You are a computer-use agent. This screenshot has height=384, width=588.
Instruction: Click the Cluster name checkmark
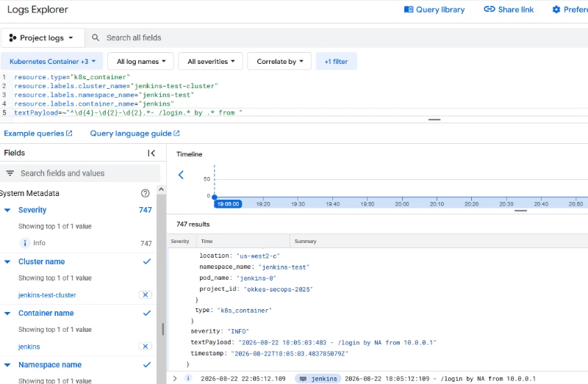146,261
